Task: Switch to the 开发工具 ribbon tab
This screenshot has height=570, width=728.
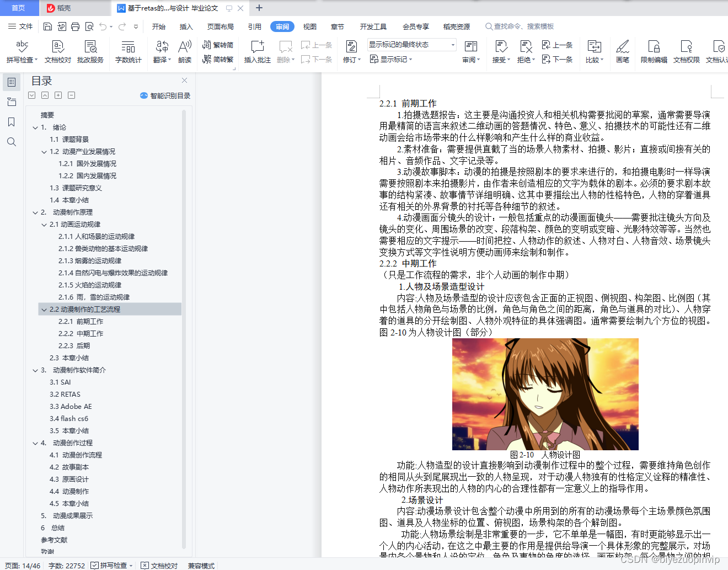Action: tap(373, 26)
